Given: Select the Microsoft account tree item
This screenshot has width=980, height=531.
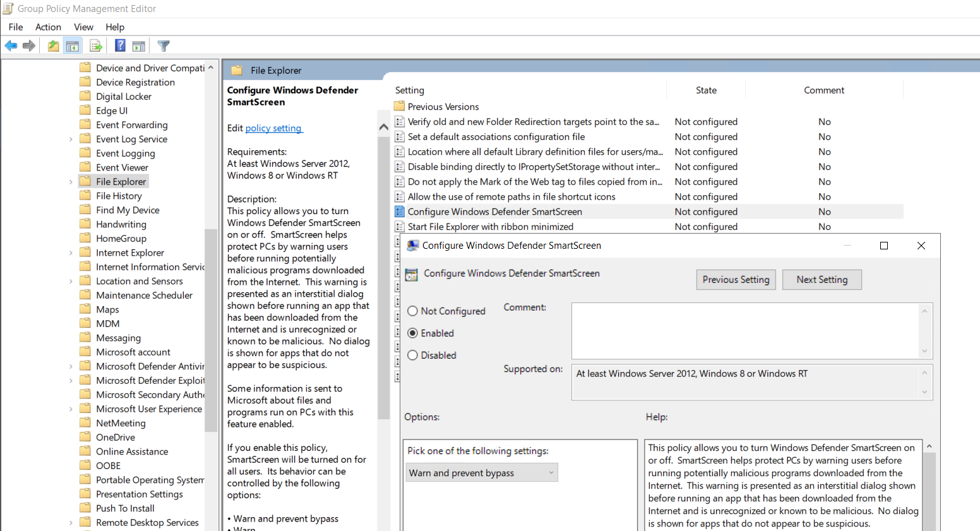Looking at the screenshot, I should [x=133, y=352].
